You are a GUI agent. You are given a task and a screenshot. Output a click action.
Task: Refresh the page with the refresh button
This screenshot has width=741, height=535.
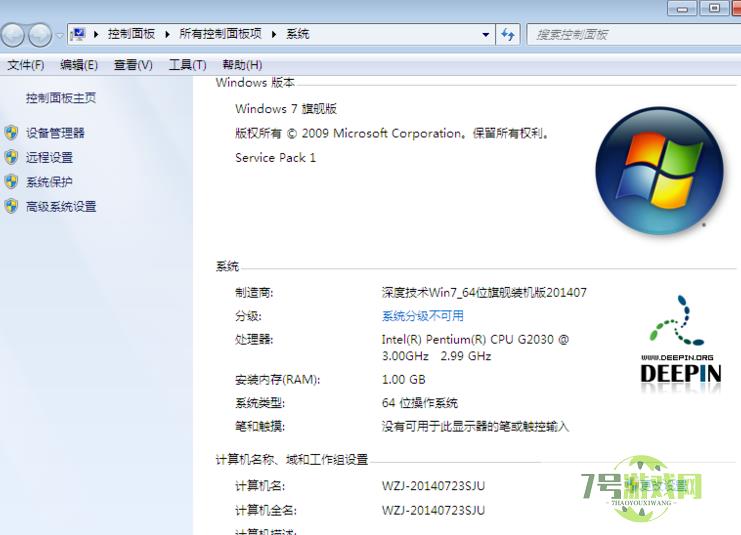click(508, 35)
